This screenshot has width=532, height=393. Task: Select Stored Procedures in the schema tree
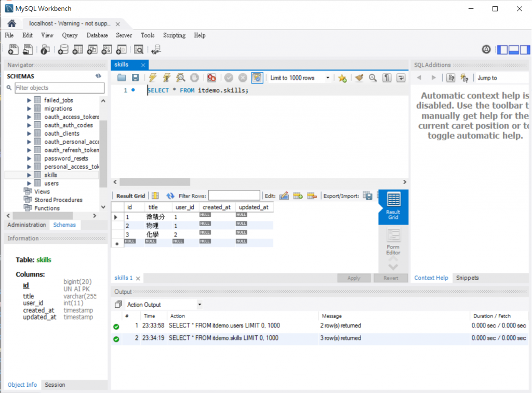click(58, 200)
